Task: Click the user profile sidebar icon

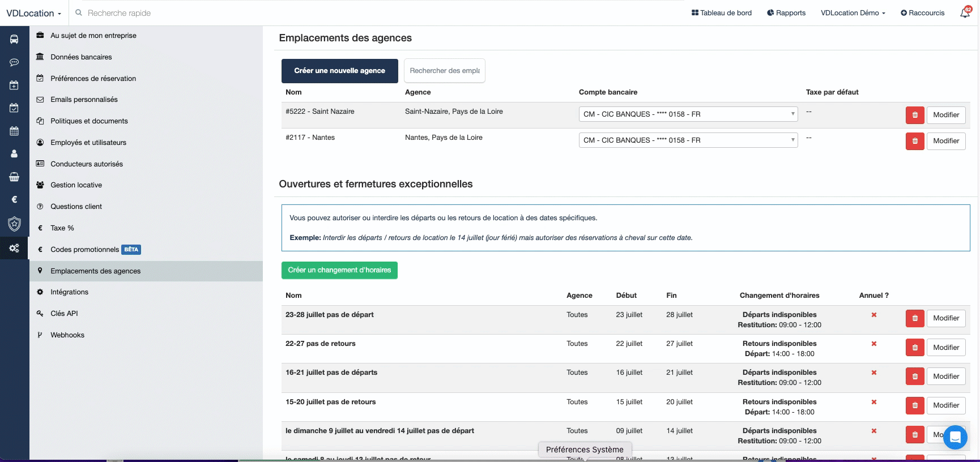Action: click(14, 153)
